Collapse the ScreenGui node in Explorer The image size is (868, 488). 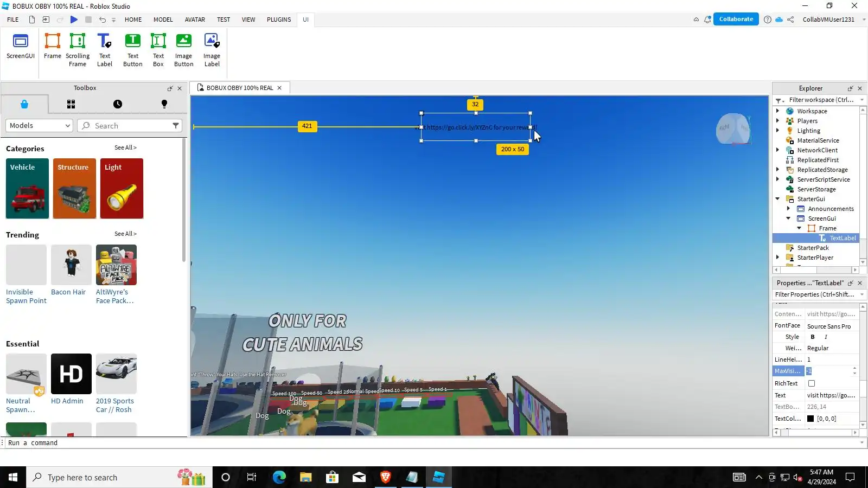tap(788, 218)
